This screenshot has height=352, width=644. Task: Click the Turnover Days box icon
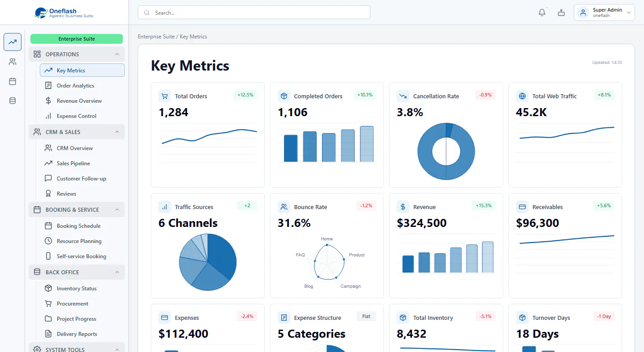[522, 318]
